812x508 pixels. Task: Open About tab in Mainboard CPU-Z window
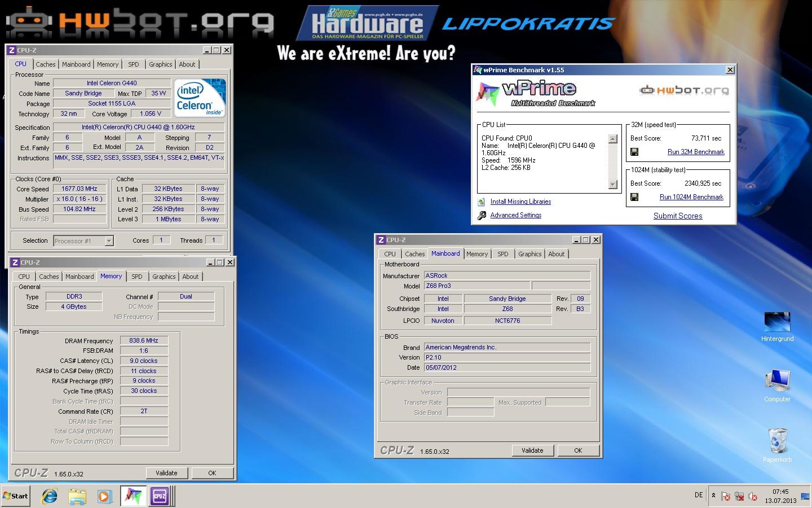(x=557, y=254)
